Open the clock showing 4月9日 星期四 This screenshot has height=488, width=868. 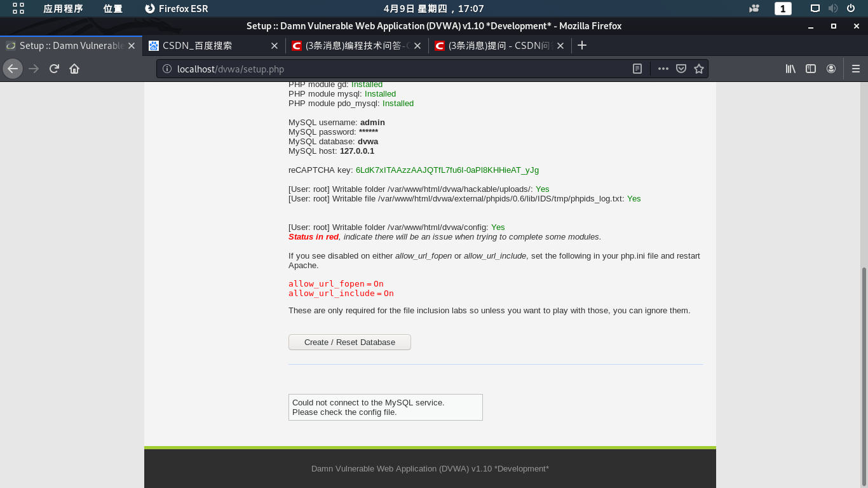(x=434, y=8)
